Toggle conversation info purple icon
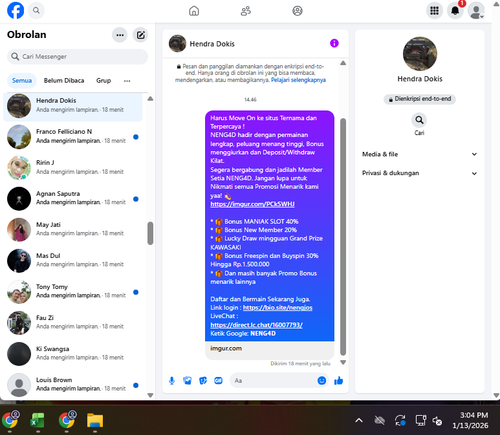 point(334,43)
